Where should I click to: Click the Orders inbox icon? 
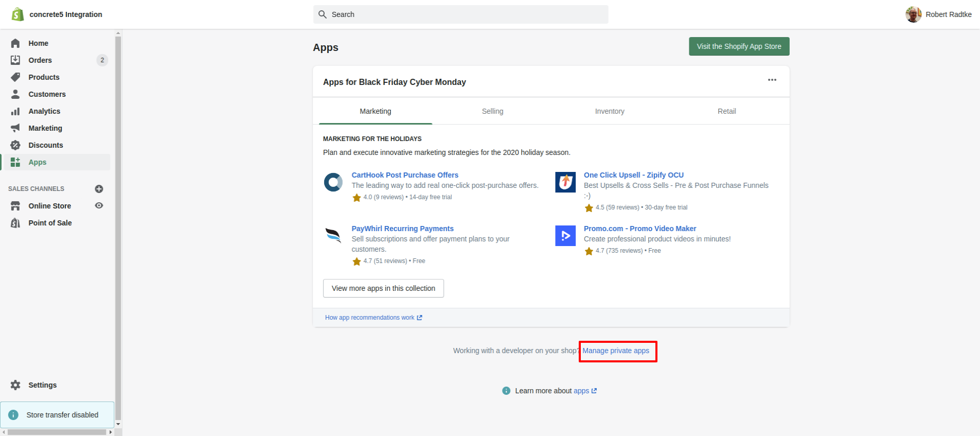[x=15, y=60]
